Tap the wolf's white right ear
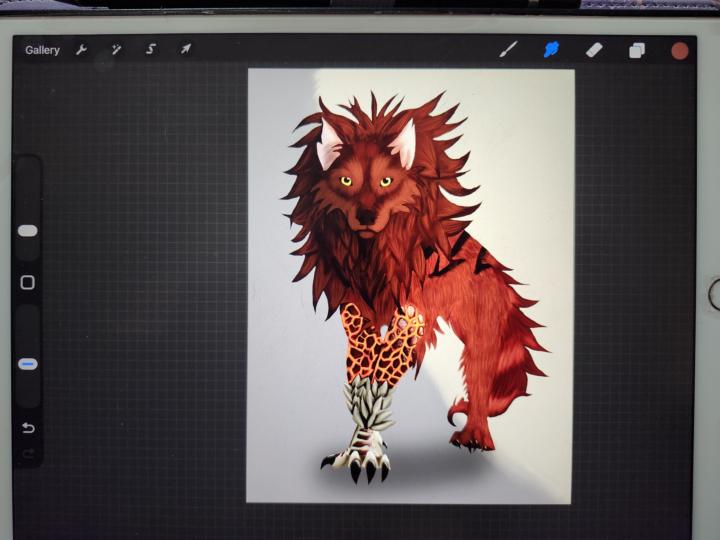This screenshot has width=720, height=540. point(404,147)
